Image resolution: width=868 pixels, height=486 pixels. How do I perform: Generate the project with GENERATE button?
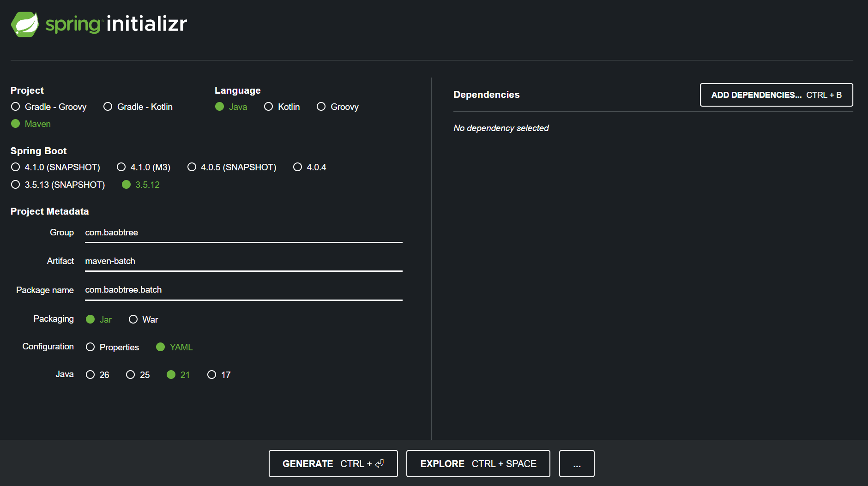point(333,463)
